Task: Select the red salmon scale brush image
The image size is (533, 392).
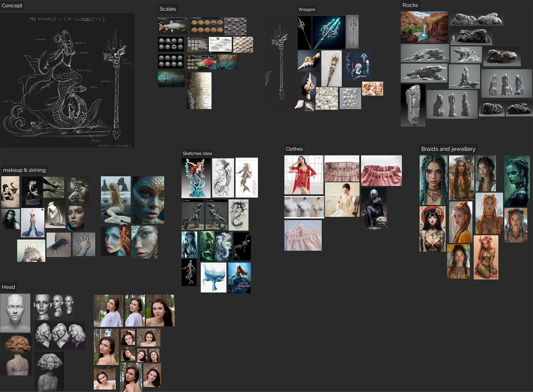Action: tap(202, 62)
